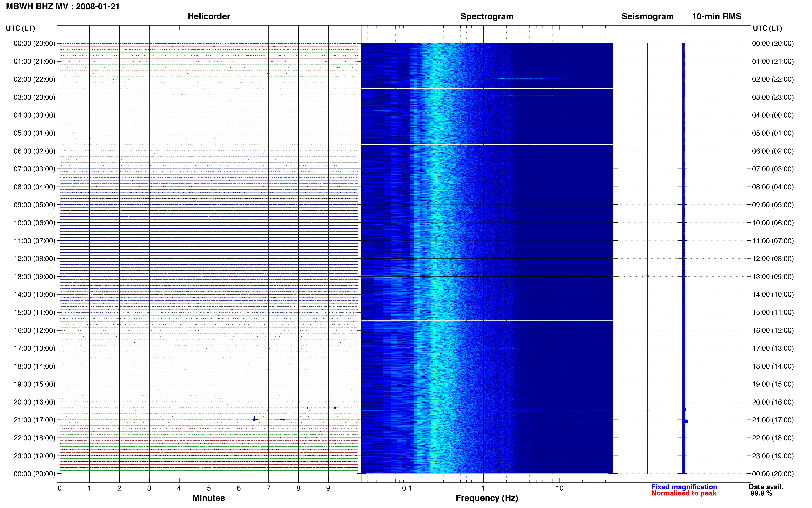Click the Fixed magnification legend text
This screenshot has width=812, height=508.
coord(684,487)
